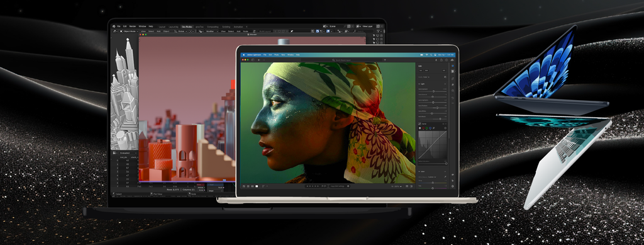Click the Blacks slider handle
The height and width of the screenshot is (245, 644).
440,119
